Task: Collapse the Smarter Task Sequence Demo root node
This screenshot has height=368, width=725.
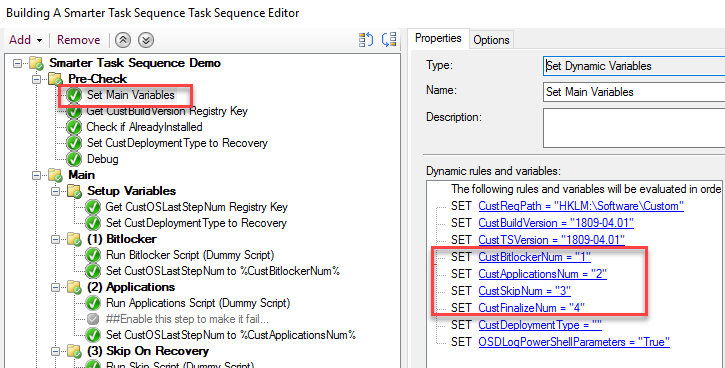Action: [x=18, y=63]
